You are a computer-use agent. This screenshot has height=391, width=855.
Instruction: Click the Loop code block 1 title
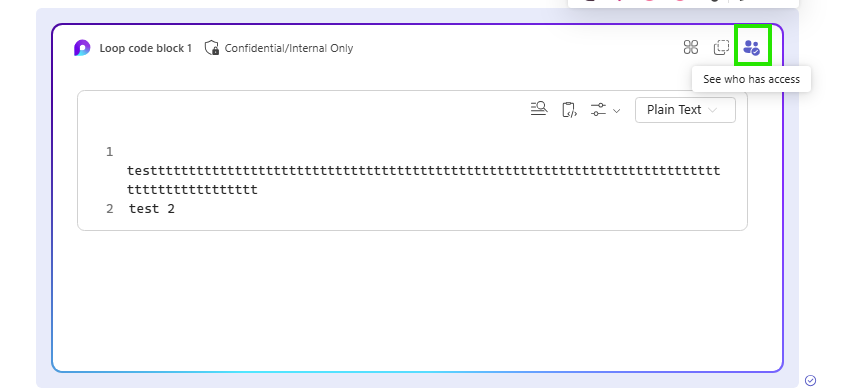(x=146, y=48)
